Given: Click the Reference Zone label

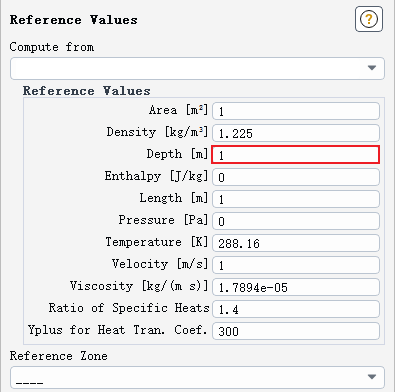Looking at the screenshot, I should [59, 356].
